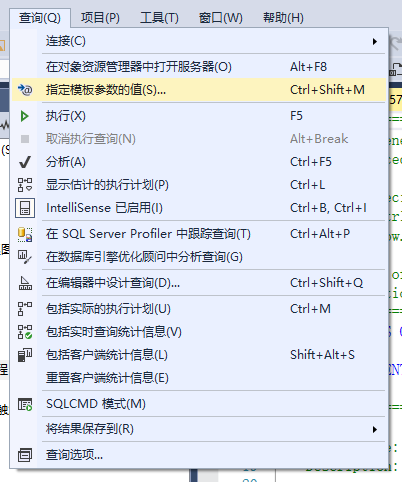Click the design query in editor icon
This screenshot has height=482, width=402.
[25, 283]
